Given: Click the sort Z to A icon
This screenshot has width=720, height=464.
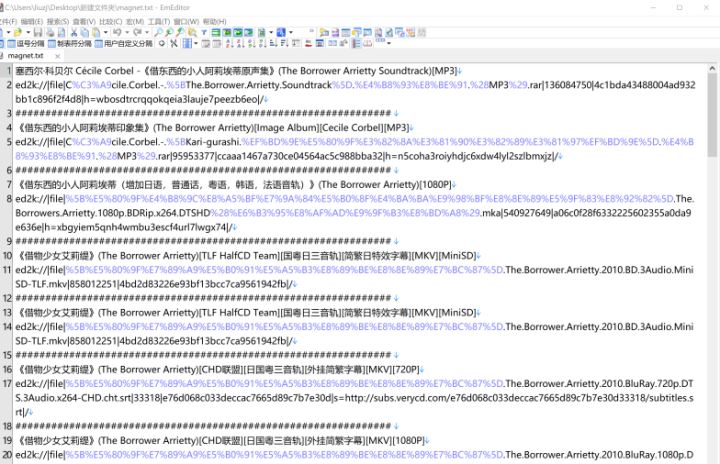Looking at the screenshot, I should (x=240, y=43).
